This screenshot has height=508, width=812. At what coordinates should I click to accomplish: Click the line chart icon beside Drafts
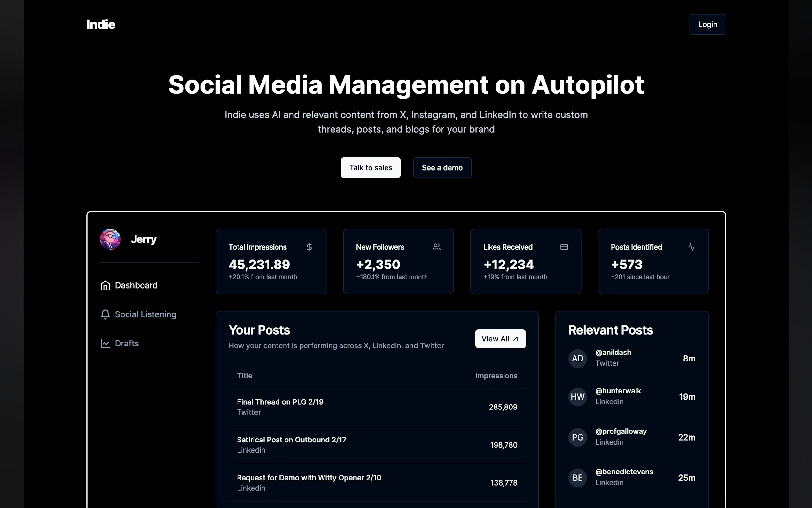[105, 343]
